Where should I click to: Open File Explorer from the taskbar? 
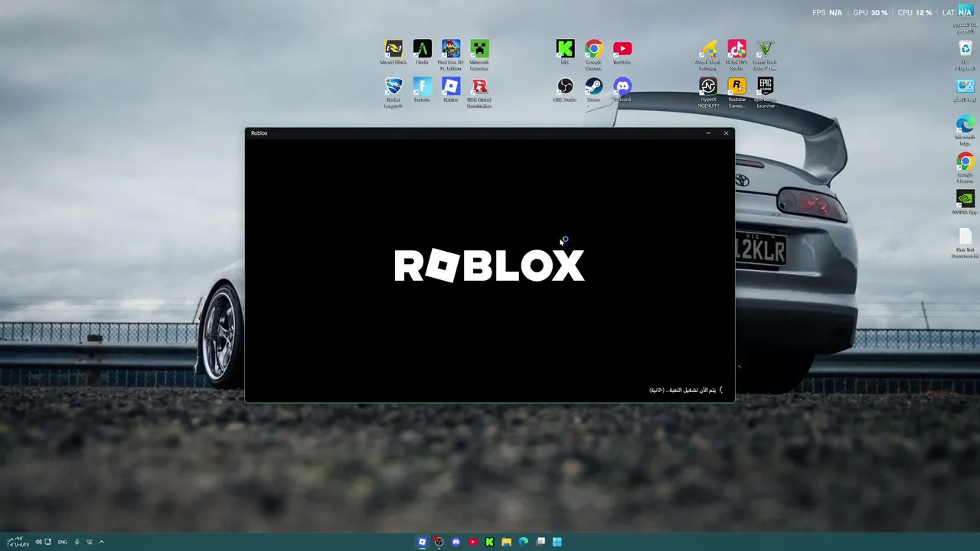pyautogui.click(x=506, y=542)
